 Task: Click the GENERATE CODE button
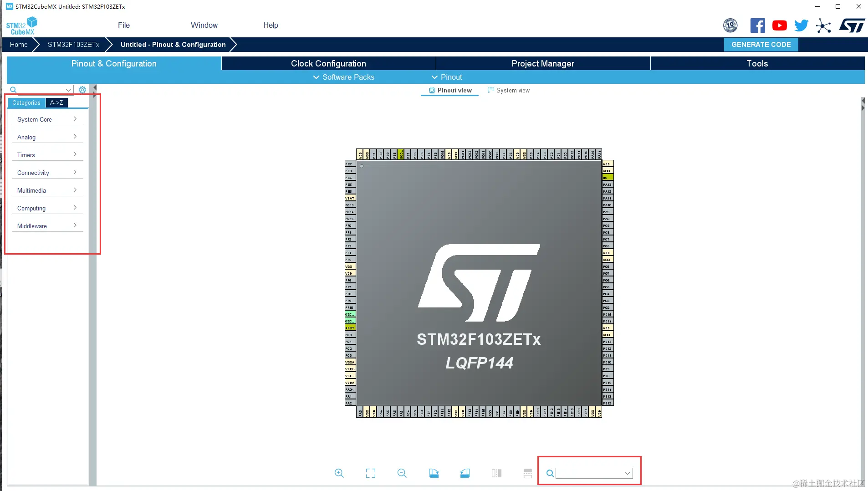coord(761,45)
